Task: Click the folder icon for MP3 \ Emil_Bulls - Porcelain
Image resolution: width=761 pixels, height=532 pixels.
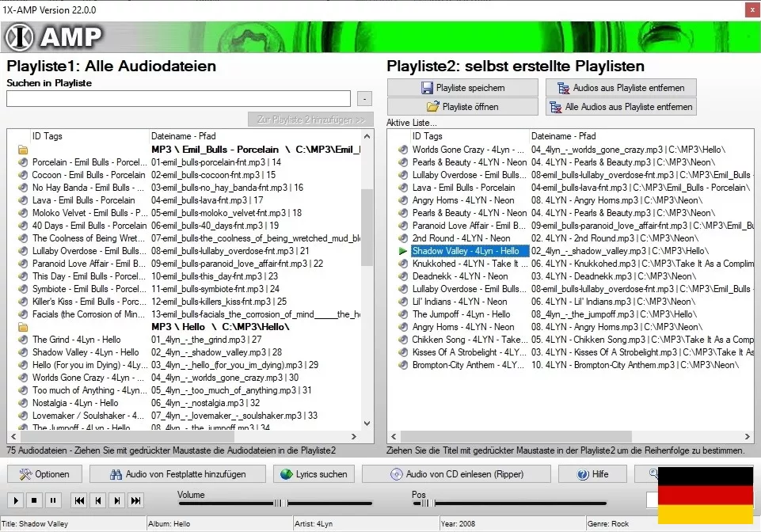Action: [23, 150]
